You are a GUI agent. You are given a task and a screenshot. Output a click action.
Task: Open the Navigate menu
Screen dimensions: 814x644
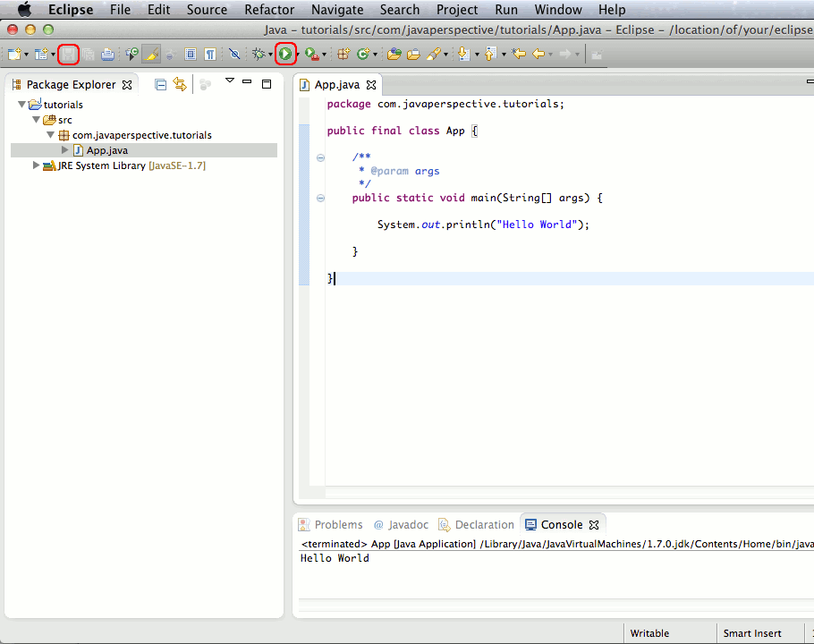(337, 10)
